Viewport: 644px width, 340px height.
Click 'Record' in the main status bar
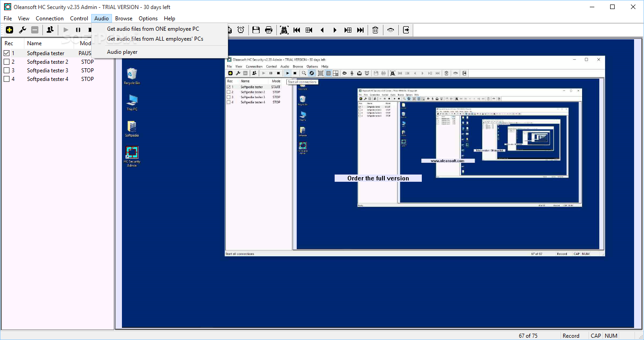(x=571, y=335)
